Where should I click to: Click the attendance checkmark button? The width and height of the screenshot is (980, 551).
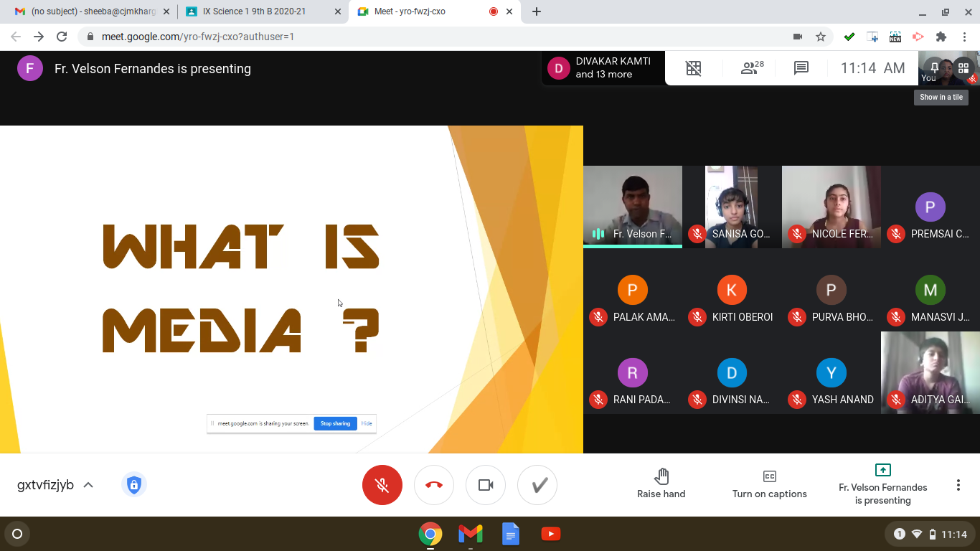coord(537,485)
